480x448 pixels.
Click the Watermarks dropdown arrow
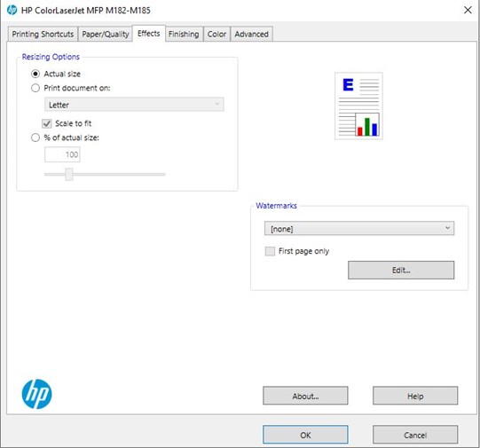click(x=447, y=228)
